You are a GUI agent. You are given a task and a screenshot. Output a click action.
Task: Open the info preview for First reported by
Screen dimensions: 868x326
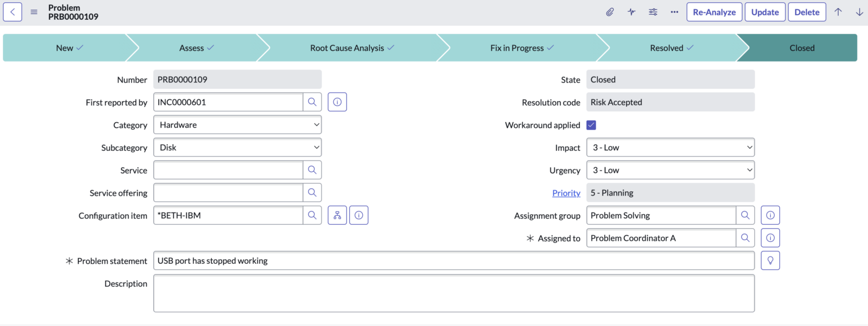click(337, 102)
